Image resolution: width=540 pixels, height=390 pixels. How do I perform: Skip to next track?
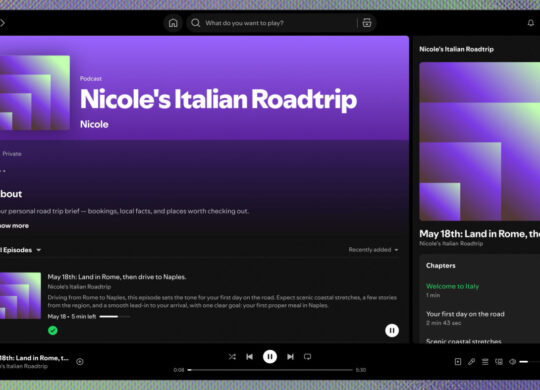[x=290, y=357]
